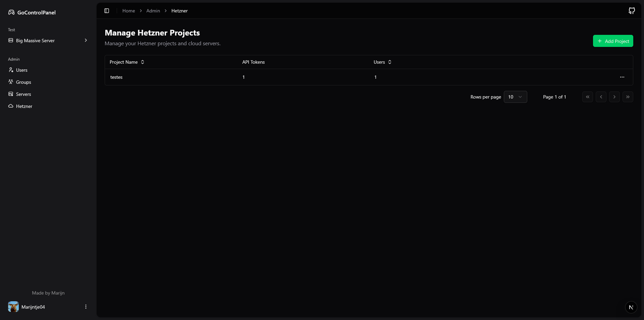Screen dimensions: 644x320
Task: Go to the first page
Action: click(588, 97)
